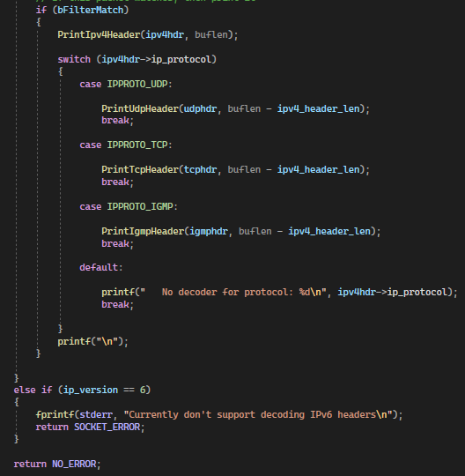Click the igmphdr argument
Screen dimensions: 465x476
coord(209,231)
